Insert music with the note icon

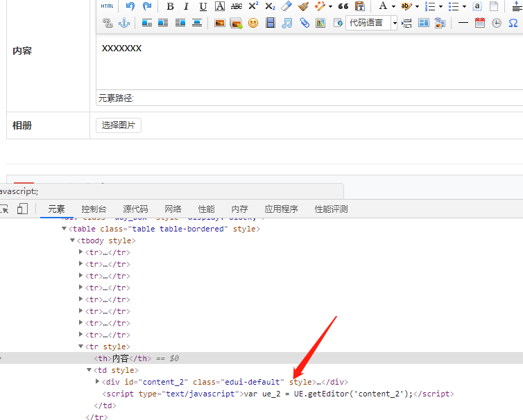(x=287, y=23)
